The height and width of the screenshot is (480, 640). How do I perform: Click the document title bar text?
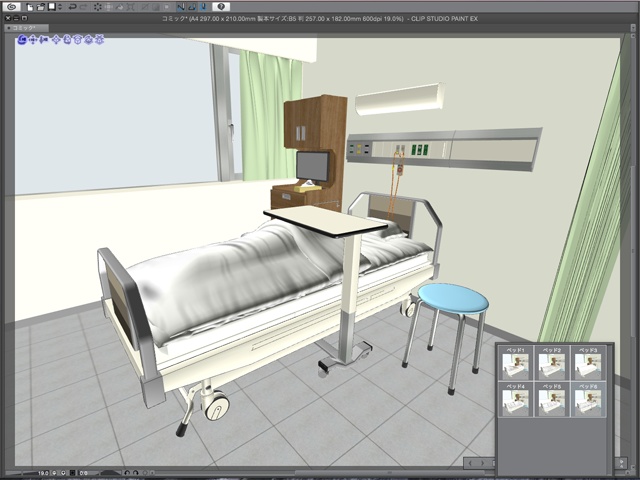320,19
